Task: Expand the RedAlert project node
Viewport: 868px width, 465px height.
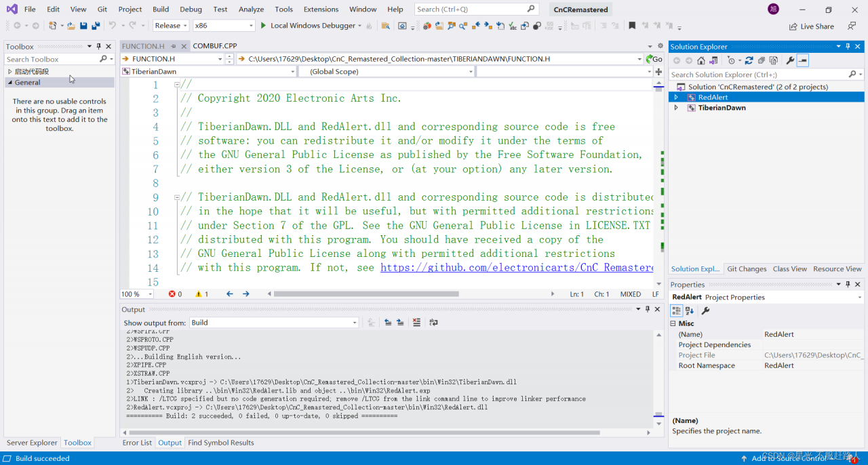Action: [675, 97]
